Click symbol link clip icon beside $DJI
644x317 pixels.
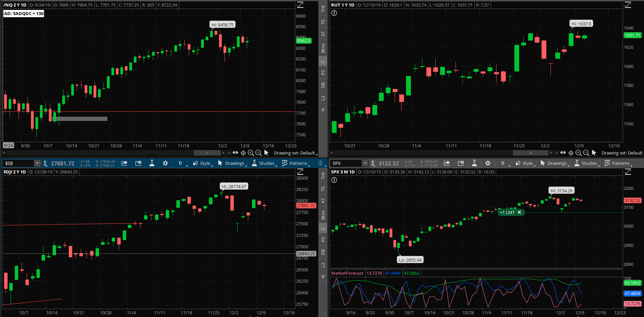tap(45, 163)
